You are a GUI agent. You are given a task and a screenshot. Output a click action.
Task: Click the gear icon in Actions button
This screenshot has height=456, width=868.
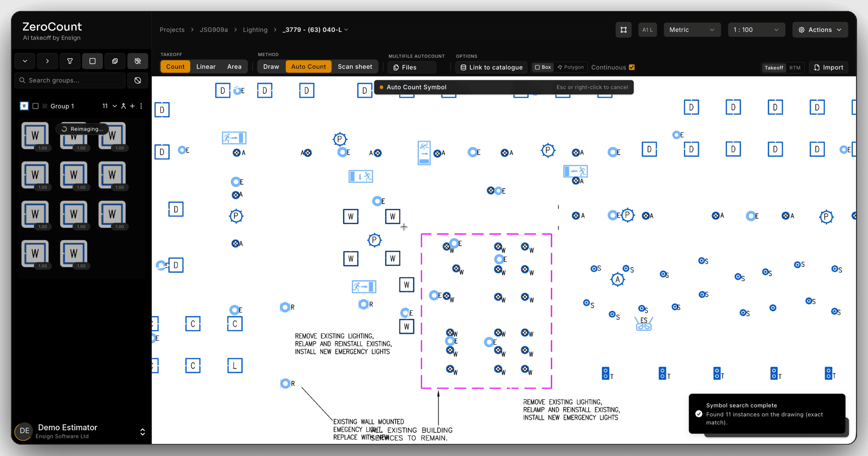pos(802,30)
